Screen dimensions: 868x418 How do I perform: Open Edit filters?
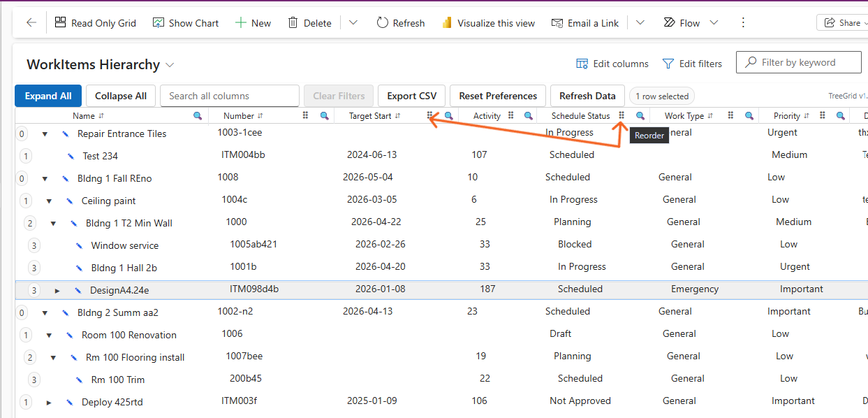pos(692,64)
